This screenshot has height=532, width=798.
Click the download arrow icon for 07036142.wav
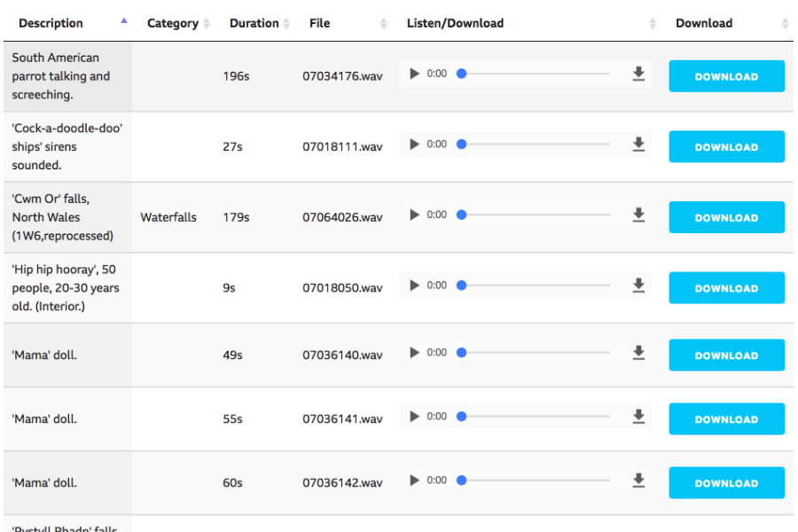click(638, 481)
